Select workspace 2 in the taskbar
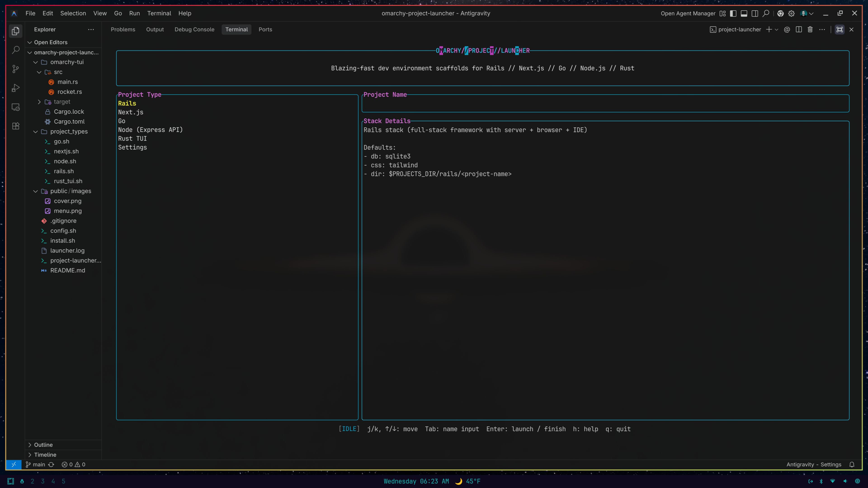Viewport: 868px width, 488px height. pyautogui.click(x=32, y=481)
